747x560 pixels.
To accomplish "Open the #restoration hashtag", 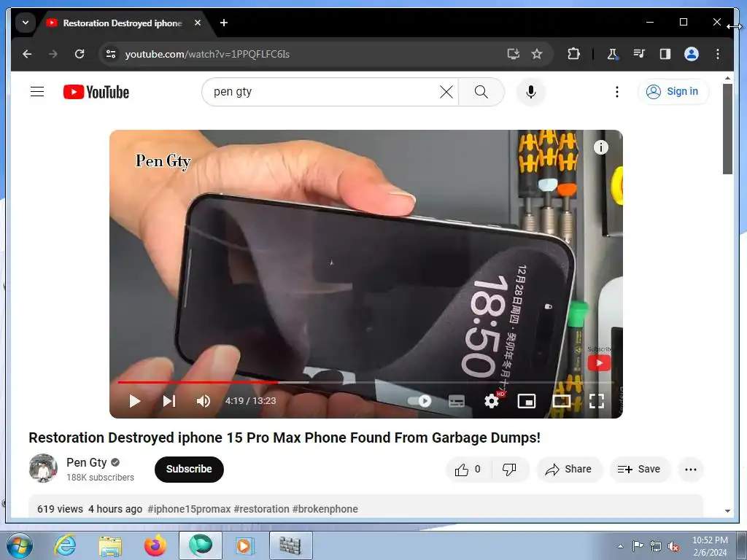I will point(262,509).
